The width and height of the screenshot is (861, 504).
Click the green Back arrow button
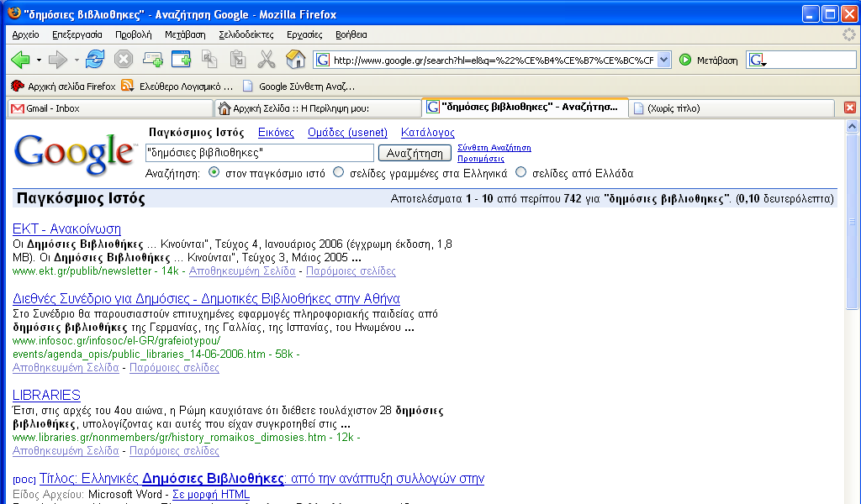(20, 60)
